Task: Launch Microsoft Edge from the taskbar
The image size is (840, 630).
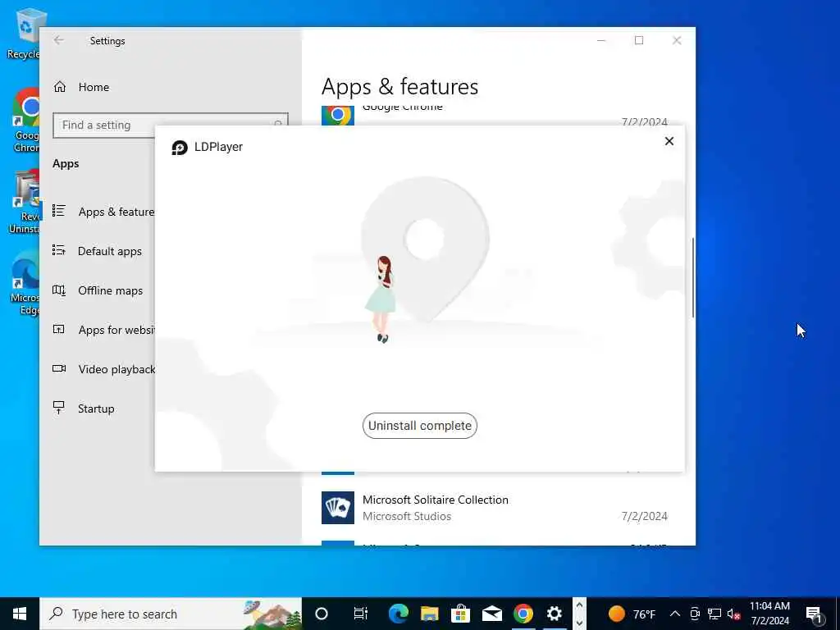Action: tap(398, 614)
